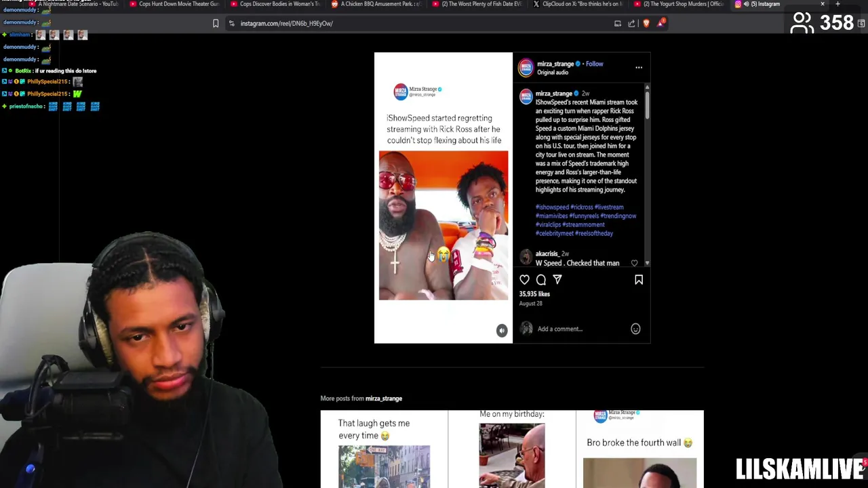Viewport: 868px width, 488px height.
Task: Open the #celebritymeet hashtag
Action: click(555, 233)
